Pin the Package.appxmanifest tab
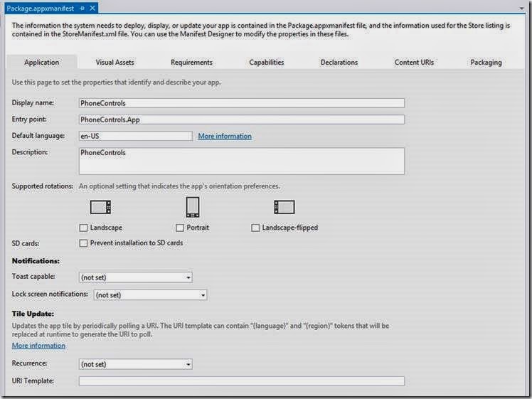The width and height of the screenshot is (532, 399). 82,9
